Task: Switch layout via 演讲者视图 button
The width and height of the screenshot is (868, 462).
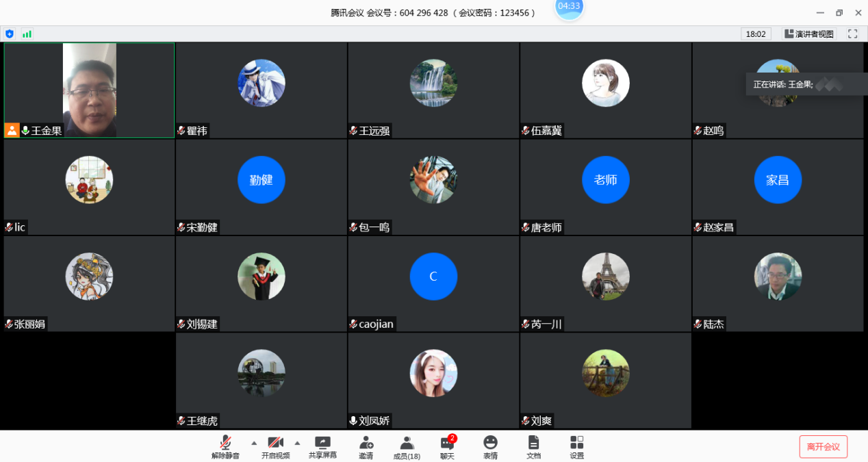Action: click(x=809, y=34)
